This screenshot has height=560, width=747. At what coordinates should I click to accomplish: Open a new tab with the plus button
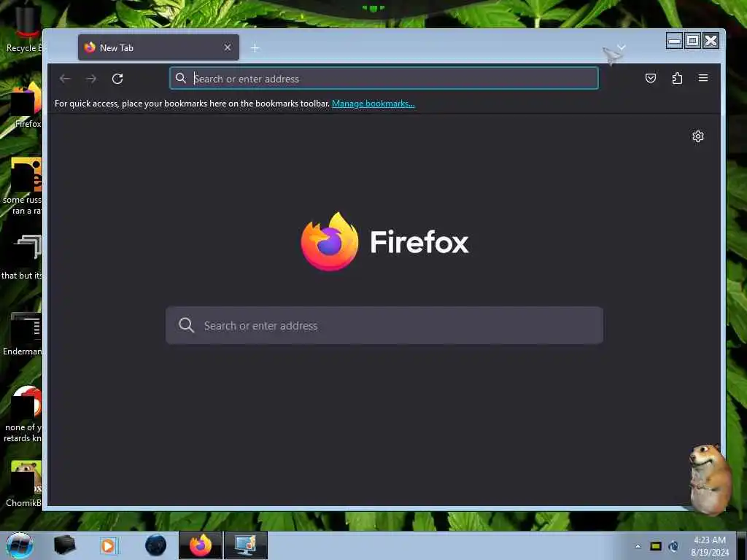tap(255, 47)
